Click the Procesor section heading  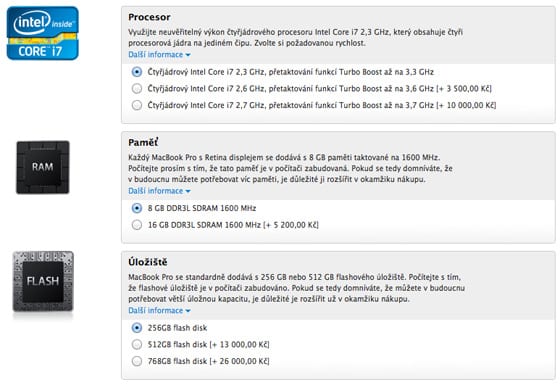tap(149, 17)
